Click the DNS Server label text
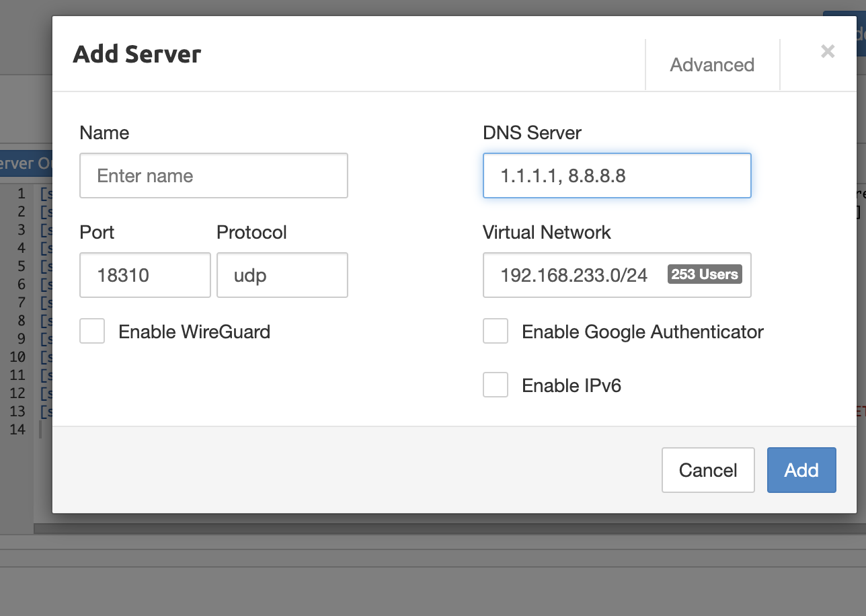The height and width of the screenshot is (616, 866). [532, 132]
